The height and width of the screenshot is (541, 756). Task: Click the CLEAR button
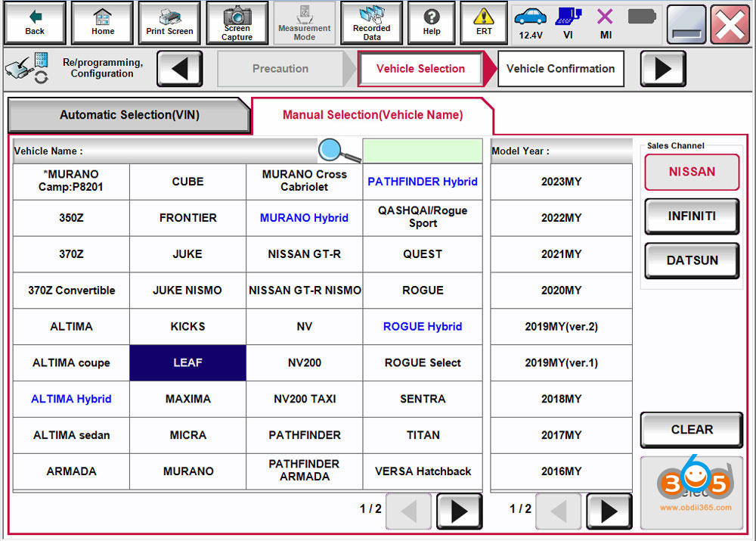pyautogui.click(x=692, y=430)
